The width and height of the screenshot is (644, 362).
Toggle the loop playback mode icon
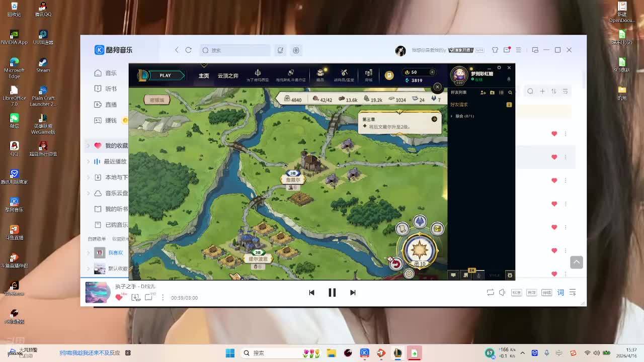point(490,293)
